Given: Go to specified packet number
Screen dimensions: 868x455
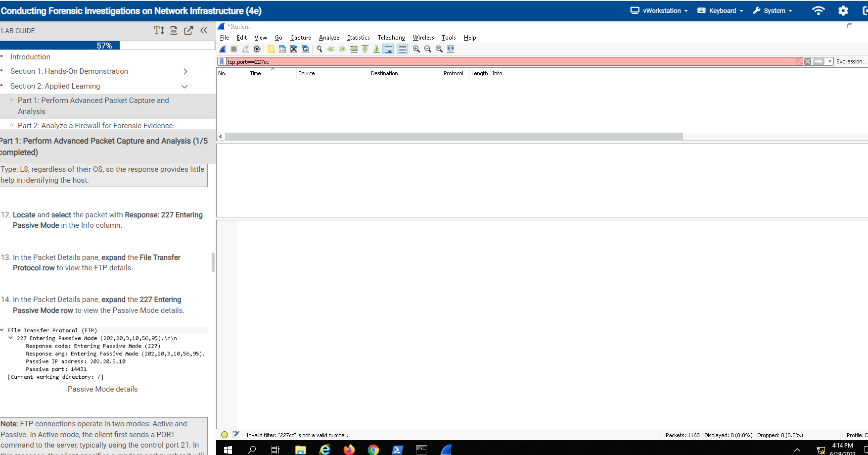Looking at the screenshot, I should pos(354,49).
